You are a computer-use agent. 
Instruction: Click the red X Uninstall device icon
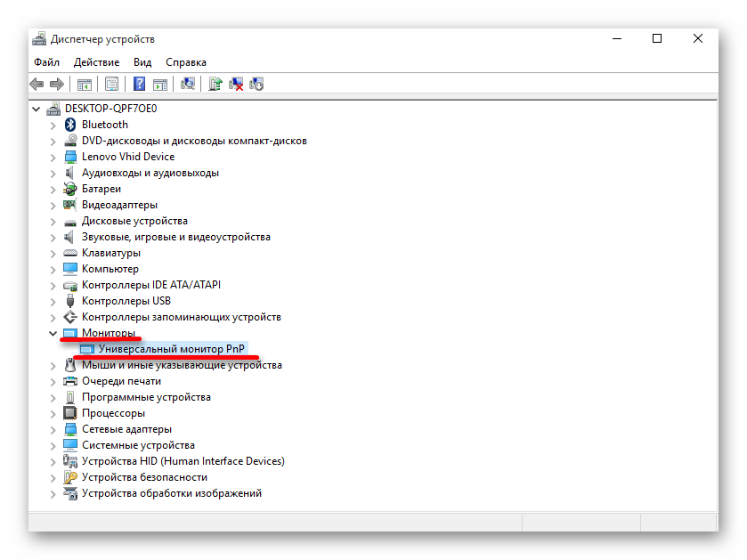237,85
